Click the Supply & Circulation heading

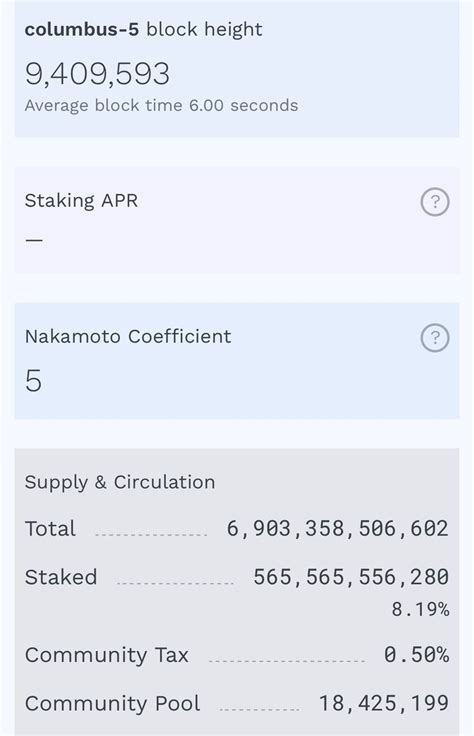coord(120,482)
